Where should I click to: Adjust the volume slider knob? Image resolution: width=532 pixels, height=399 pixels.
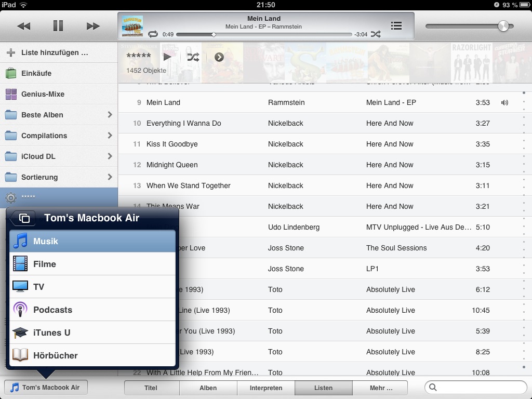tap(503, 26)
